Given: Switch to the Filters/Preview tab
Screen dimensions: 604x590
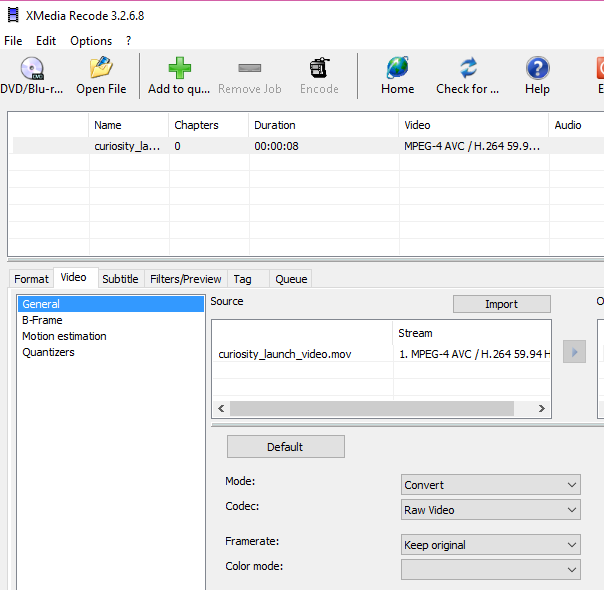Looking at the screenshot, I should click(185, 279).
